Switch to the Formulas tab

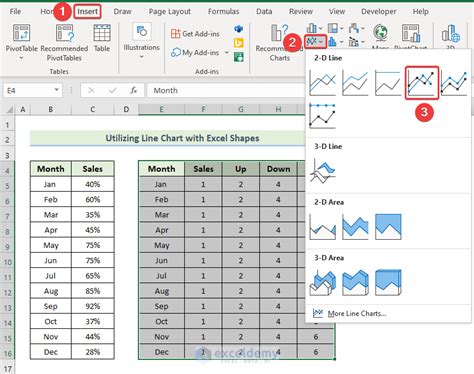(223, 12)
